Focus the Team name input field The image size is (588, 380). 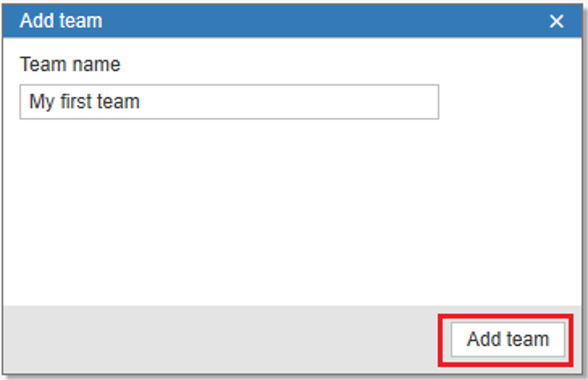229,102
